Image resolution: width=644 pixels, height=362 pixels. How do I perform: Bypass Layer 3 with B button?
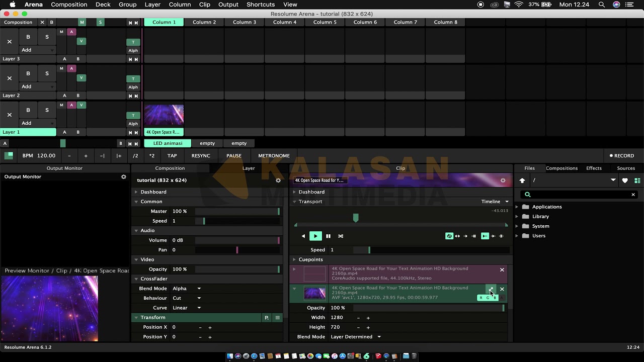pyautogui.click(x=28, y=37)
